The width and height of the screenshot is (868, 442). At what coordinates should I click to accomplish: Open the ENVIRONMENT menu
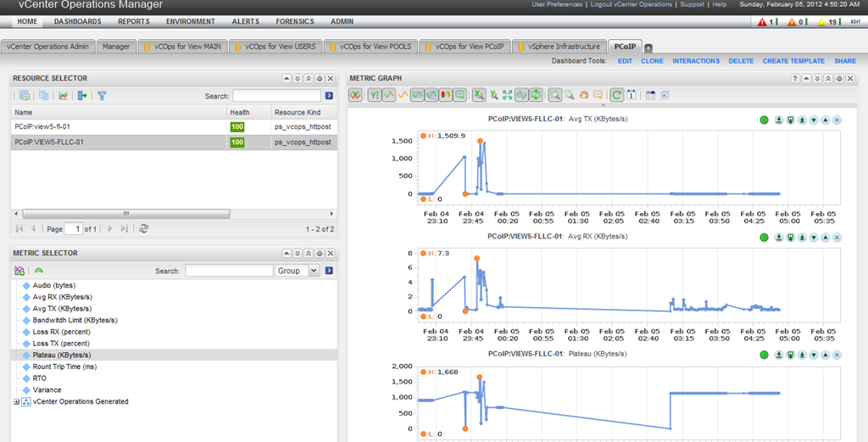(x=191, y=21)
